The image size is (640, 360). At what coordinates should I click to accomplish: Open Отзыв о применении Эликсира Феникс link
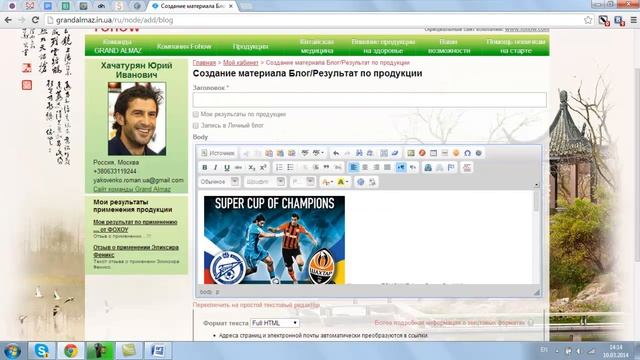click(136, 251)
